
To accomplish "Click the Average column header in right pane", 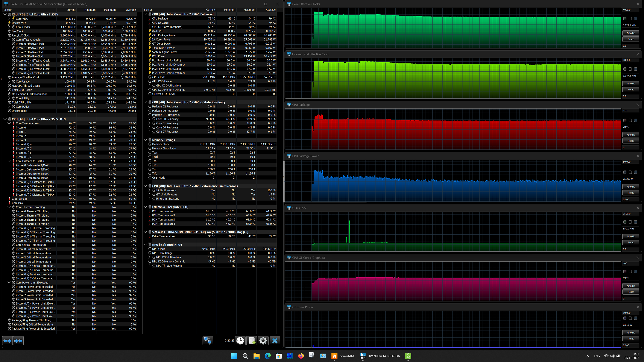I will (270, 10).
